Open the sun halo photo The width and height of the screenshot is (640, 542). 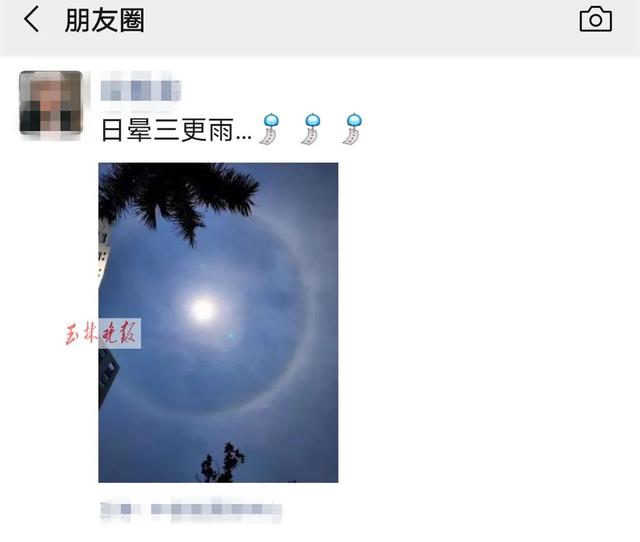218,322
